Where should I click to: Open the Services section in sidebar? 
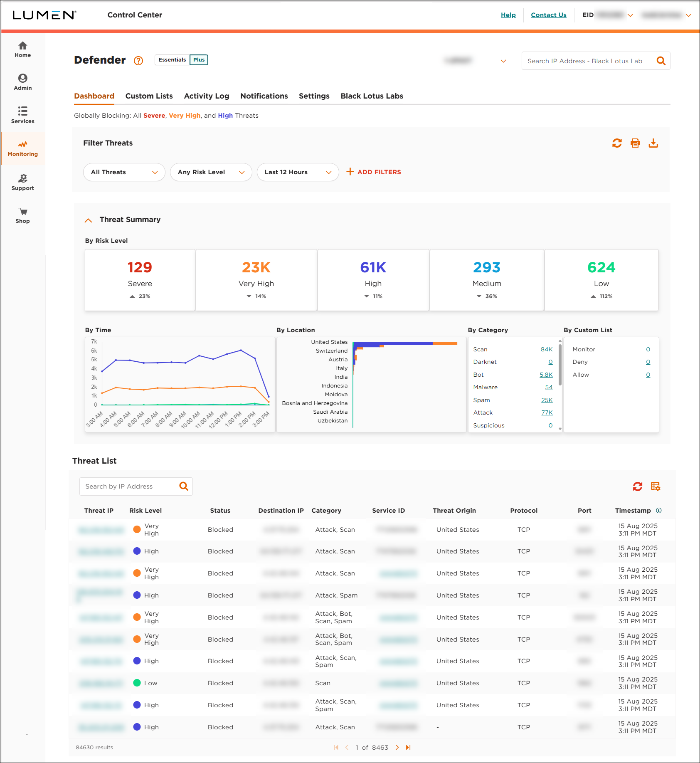22,115
